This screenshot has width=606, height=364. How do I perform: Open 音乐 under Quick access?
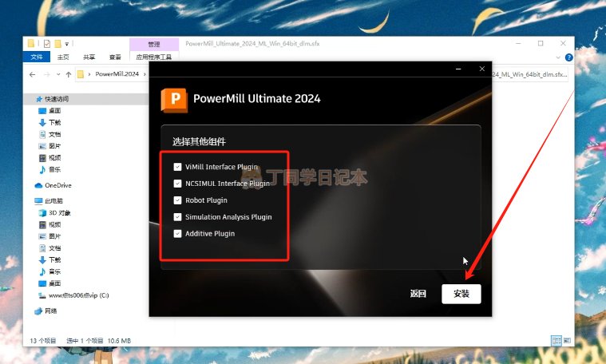(x=54, y=169)
